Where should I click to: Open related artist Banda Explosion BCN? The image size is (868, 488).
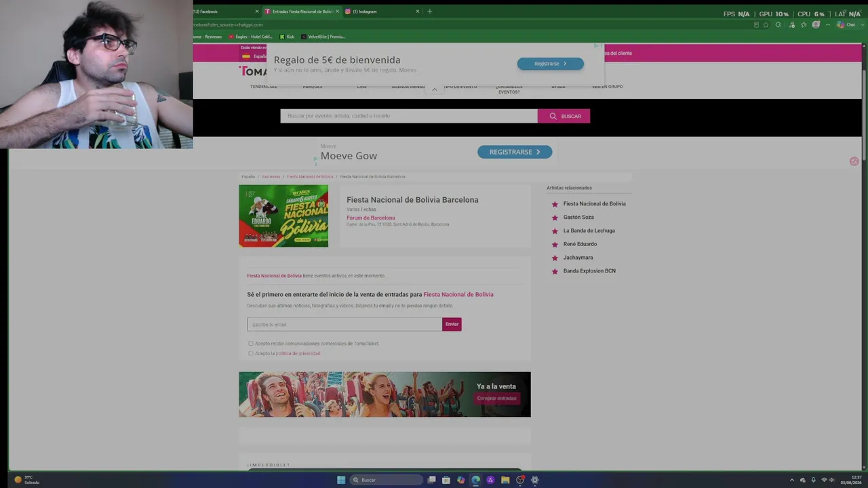(x=589, y=271)
